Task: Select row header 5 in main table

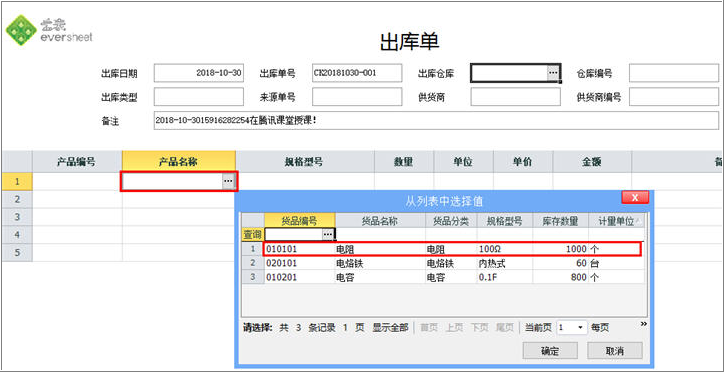Action: 17,252
